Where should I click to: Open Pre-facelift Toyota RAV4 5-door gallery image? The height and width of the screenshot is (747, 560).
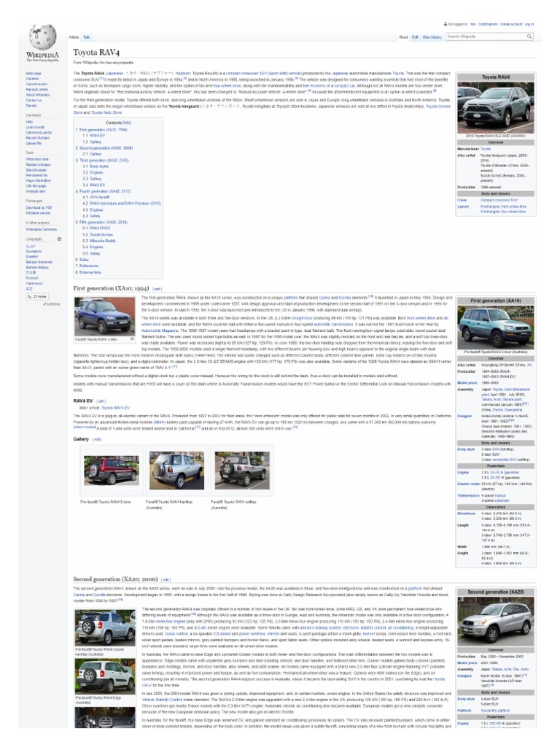112,471
